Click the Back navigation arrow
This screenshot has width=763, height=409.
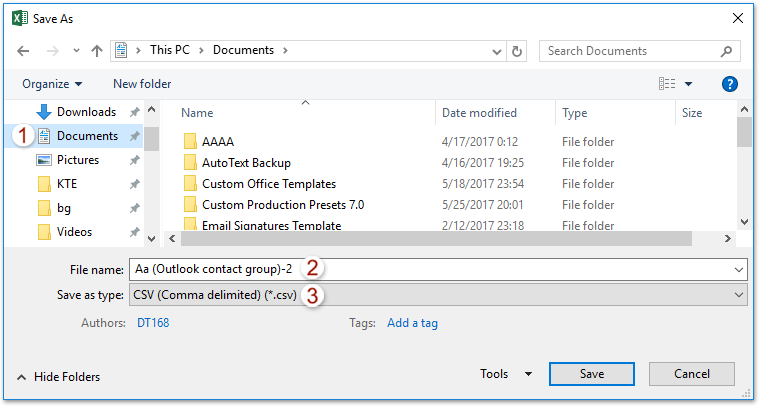[23, 51]
